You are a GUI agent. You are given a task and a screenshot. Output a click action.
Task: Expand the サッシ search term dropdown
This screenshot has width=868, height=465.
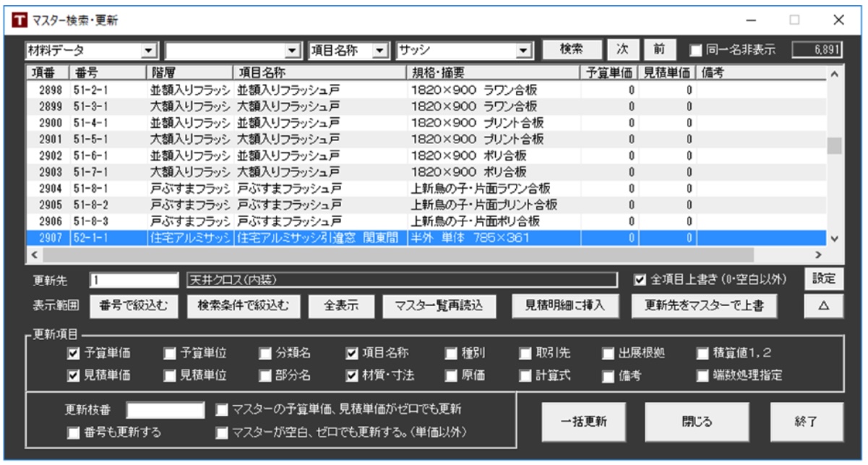(524, 51)
